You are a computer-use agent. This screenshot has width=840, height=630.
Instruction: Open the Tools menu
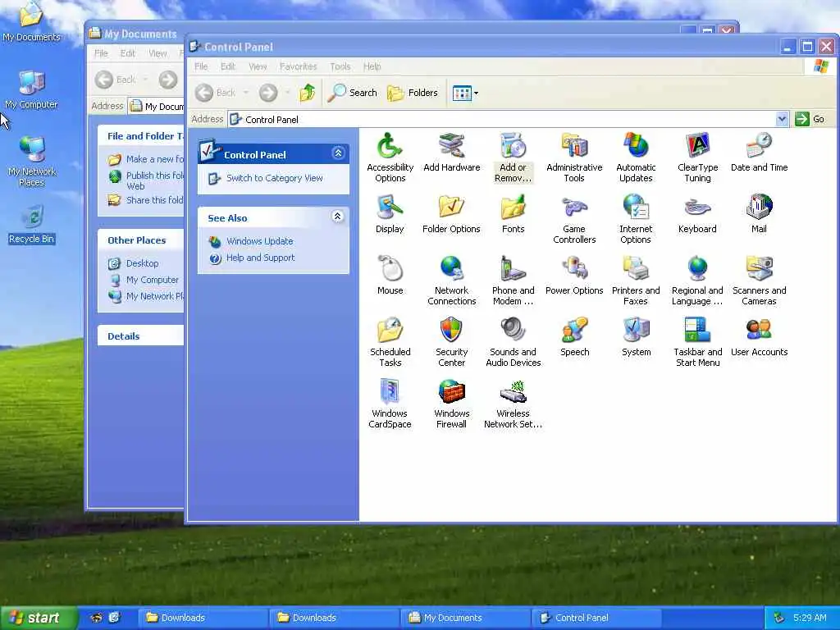pos(340,66)
